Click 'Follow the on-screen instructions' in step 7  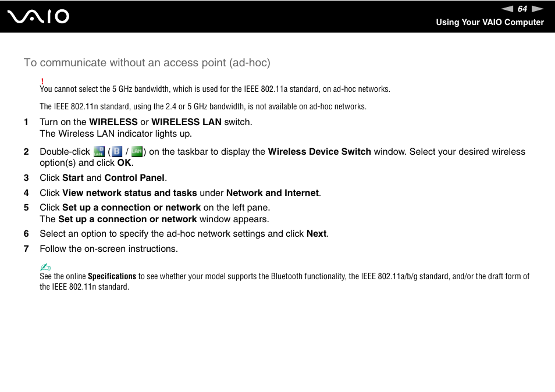click(x=108, y=249)
